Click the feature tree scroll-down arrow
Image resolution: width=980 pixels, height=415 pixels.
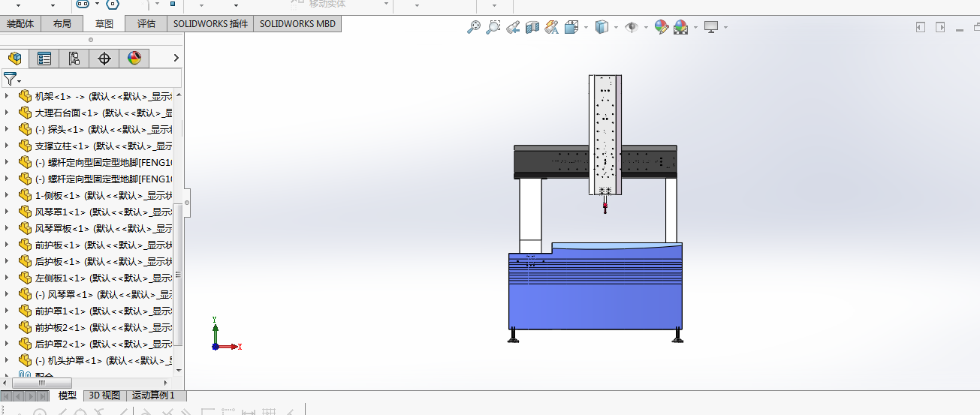(178, 372)
